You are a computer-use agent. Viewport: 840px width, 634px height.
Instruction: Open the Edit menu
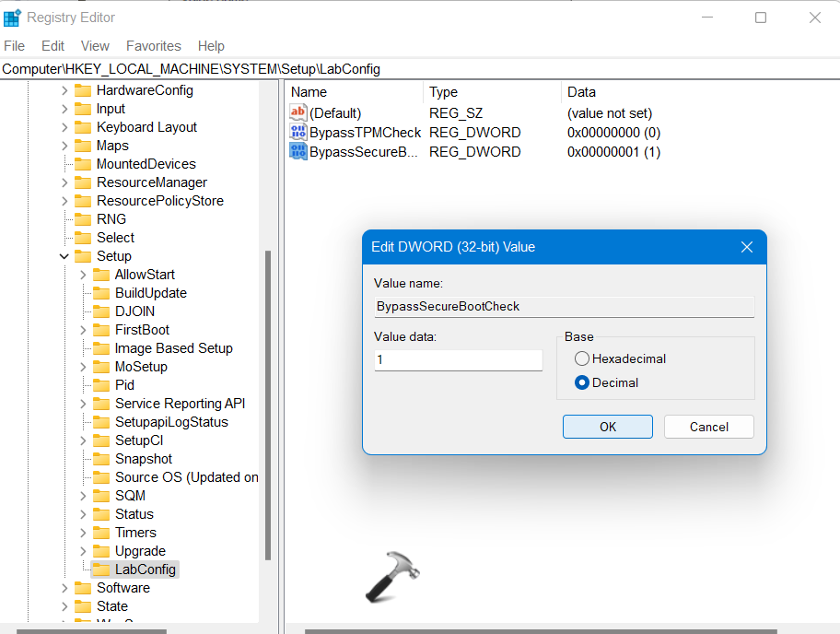point(53,46)
